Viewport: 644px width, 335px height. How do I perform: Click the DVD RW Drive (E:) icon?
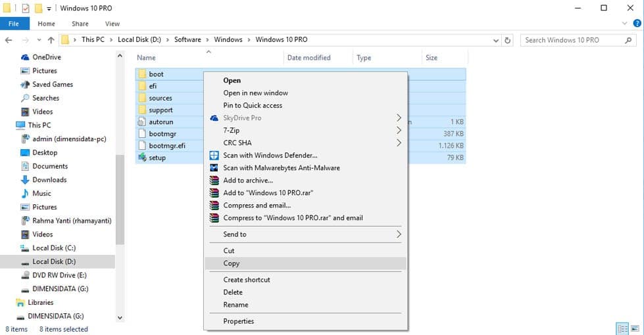pyautogui.click(x=25, y=275)
